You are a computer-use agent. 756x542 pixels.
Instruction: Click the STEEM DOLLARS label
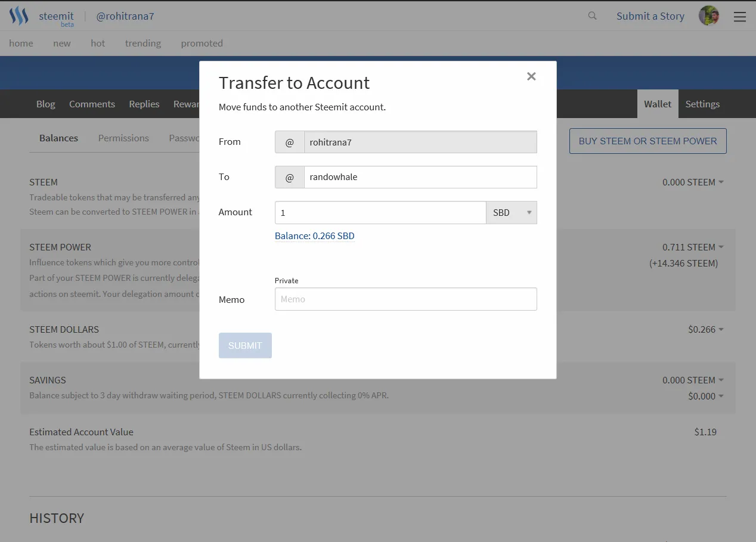64,330
